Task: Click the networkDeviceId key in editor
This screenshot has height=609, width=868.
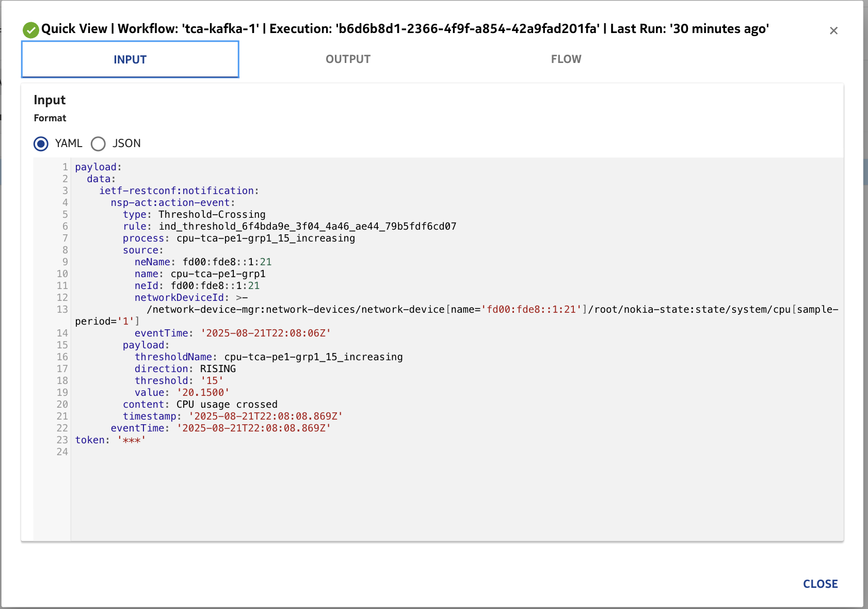Action: (x=179, y=298)
